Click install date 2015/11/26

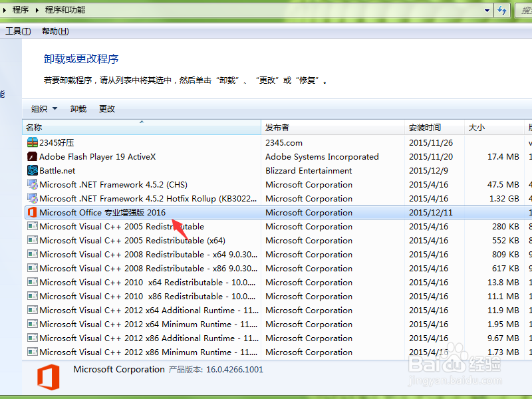click(431, 142)
